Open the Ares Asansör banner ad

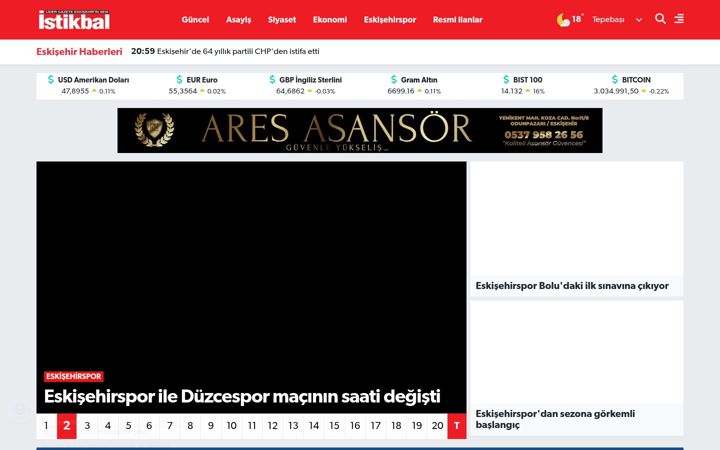coord(360,130)
